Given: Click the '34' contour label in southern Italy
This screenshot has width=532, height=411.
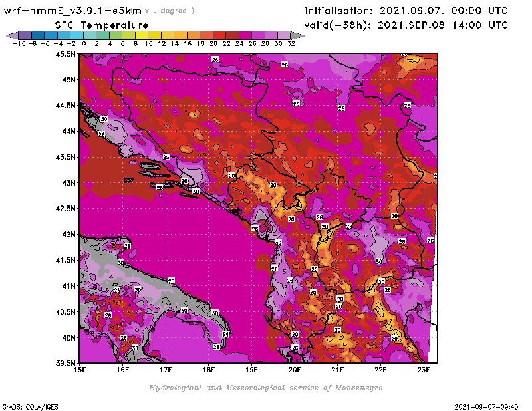Looking at the screenshot, I should pyautogui.click(x=226, y=334).
